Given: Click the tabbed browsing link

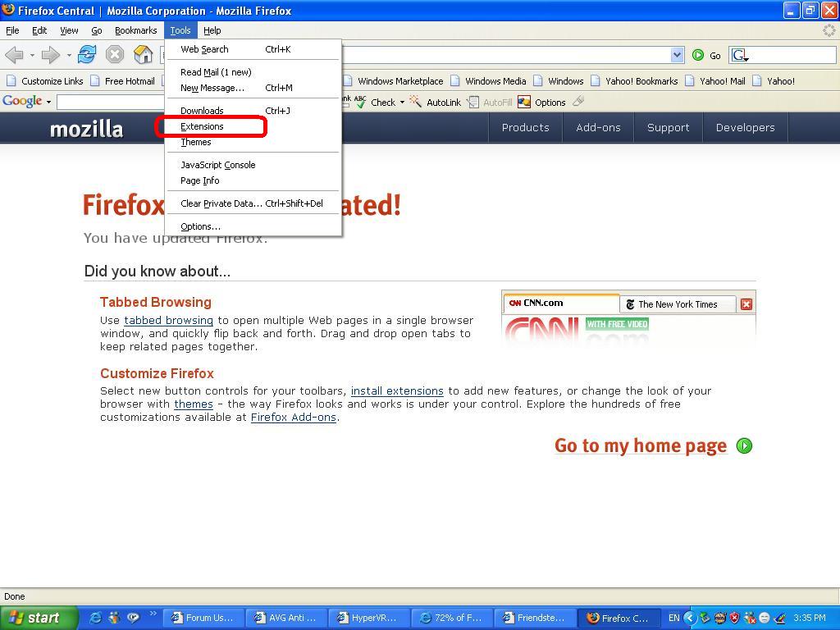Looking at the screenshot, I should (x=169, y=321).
